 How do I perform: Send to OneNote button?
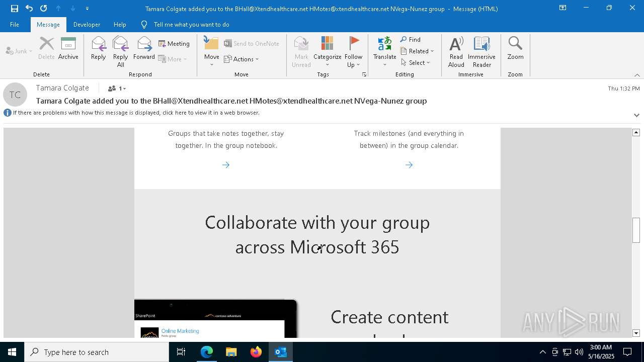(x=252, y=44)
